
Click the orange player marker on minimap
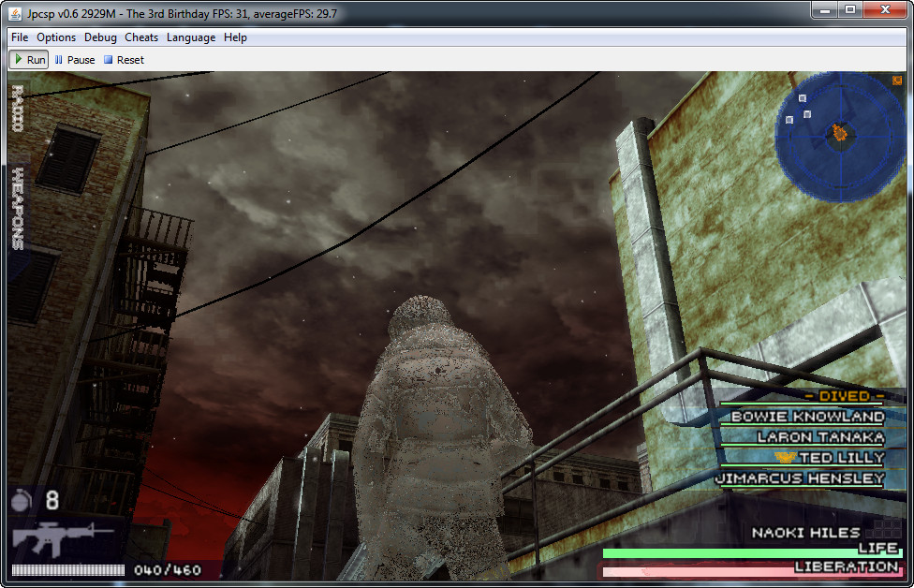[839, 133]
